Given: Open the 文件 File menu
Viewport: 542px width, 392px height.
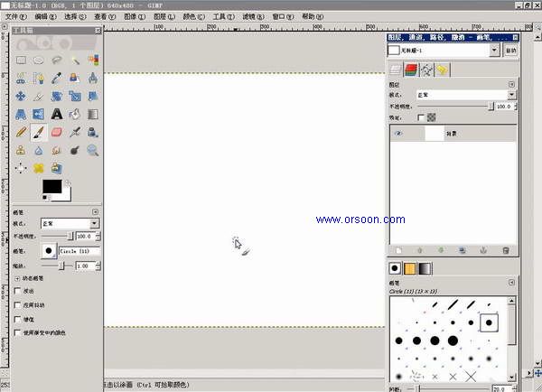Looking at the screenshot, I should click(x=16, y=16).
